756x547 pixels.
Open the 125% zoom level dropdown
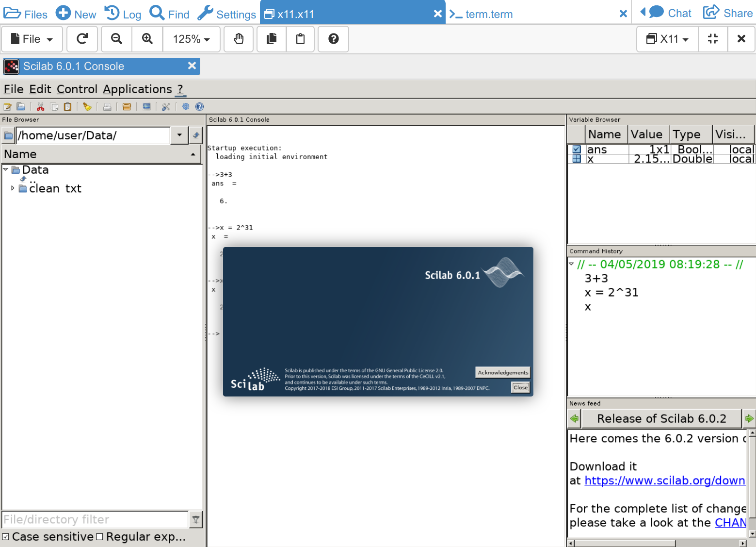pyautogui.click(x=191, y=39)
